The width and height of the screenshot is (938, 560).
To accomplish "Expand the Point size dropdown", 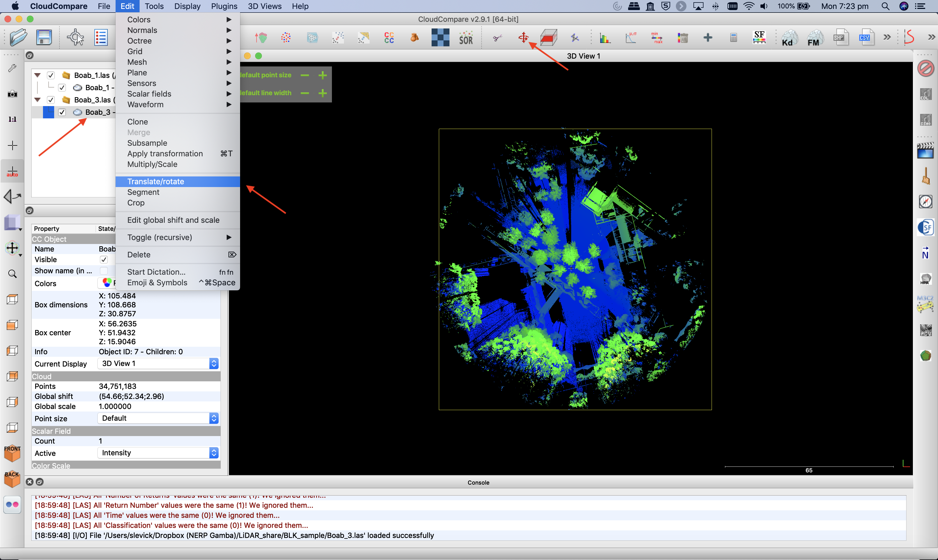I will coord(214,418).
